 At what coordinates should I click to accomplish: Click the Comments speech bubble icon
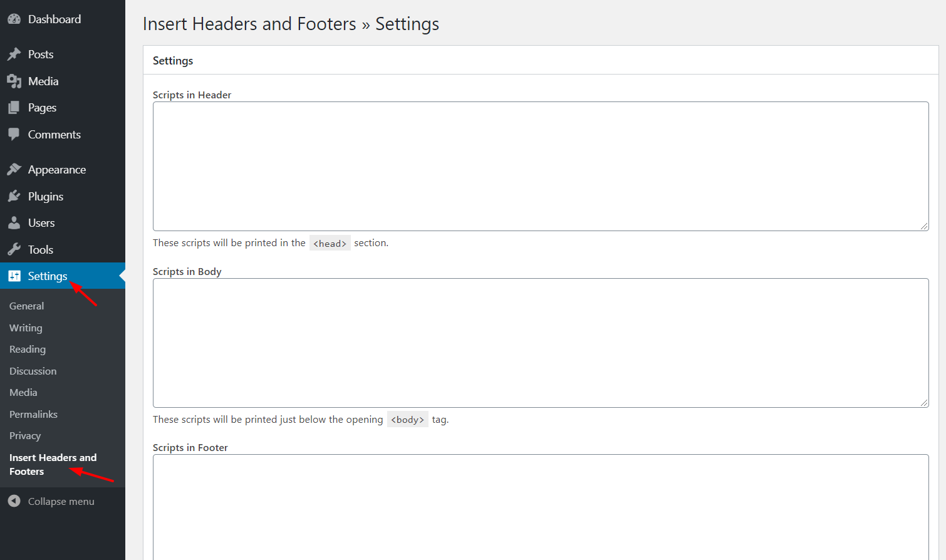tap(14, 135)
